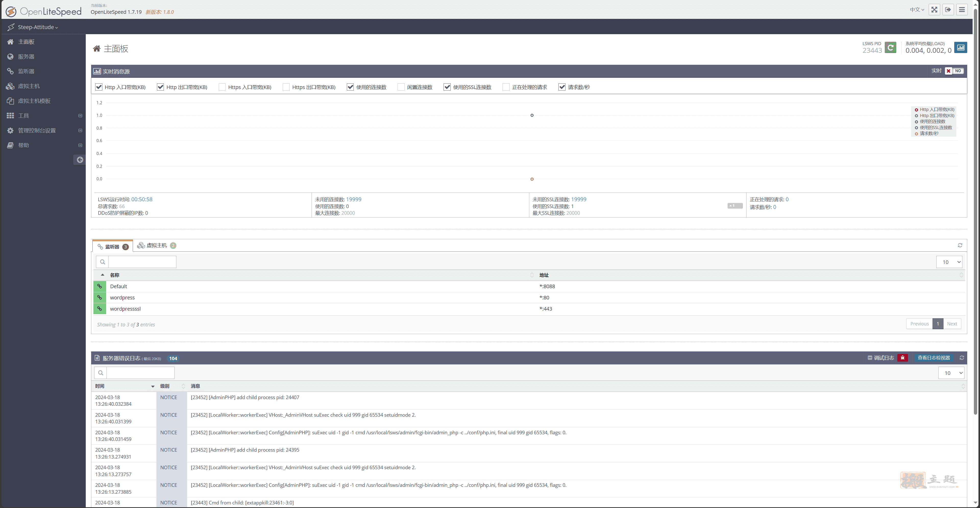Enable Https 出口带宽(KB) checkbox
Image resolution: width=980 pixels, height=508 pixels.
point(286,87)
